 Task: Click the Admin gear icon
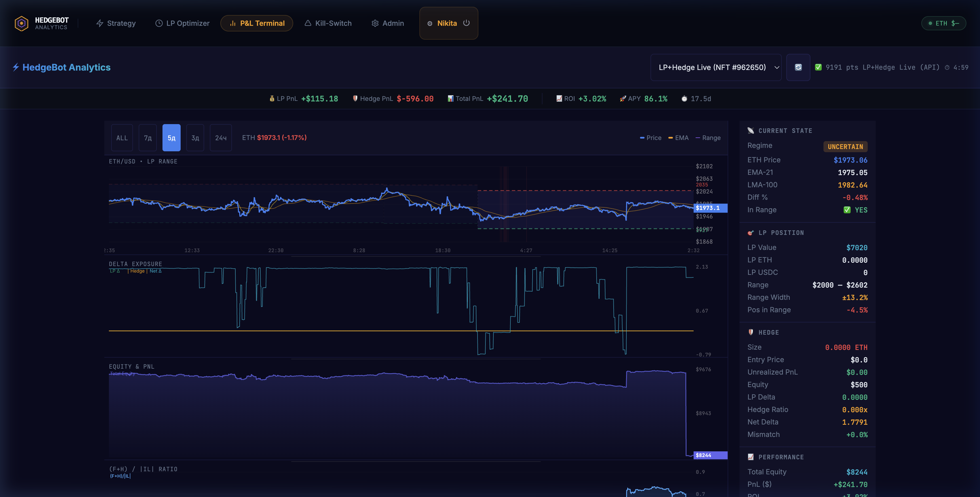(x=375, y=23)
